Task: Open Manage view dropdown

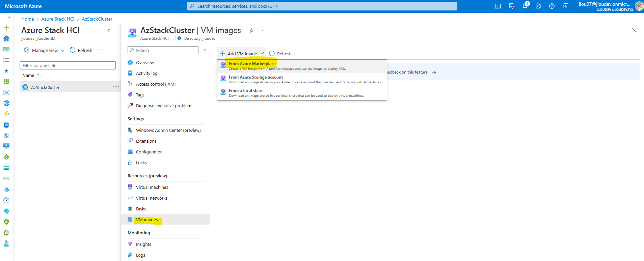Action: click(x=44, y=50)
